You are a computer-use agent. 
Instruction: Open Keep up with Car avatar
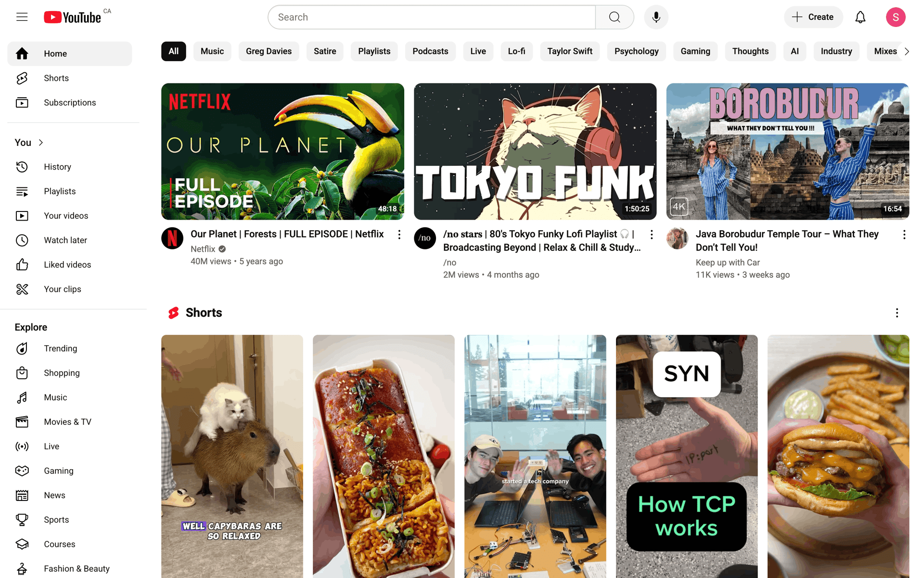[x=677, y=238]
